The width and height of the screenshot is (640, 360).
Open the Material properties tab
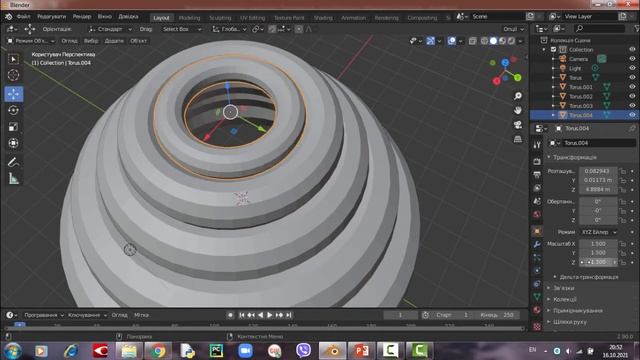(537, 310)
